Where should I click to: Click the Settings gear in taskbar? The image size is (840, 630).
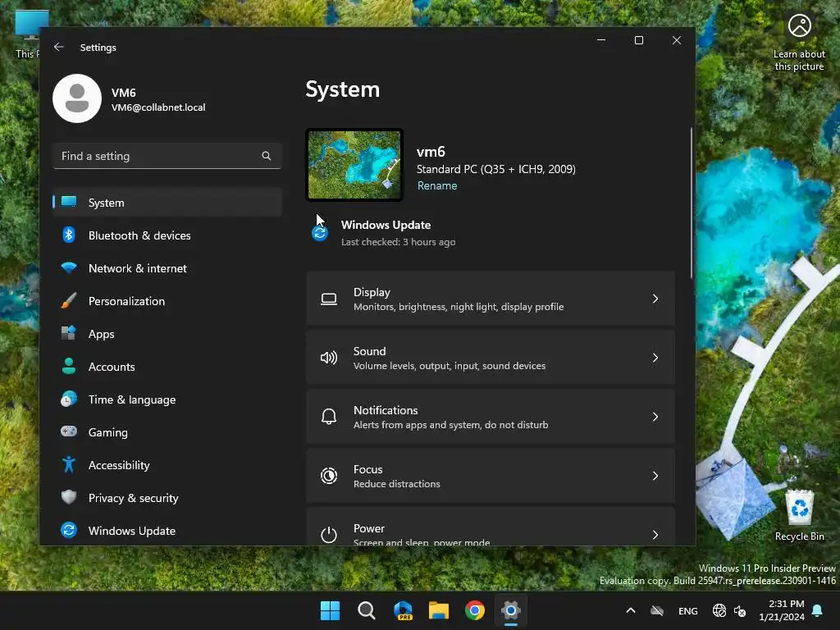pos(510,610)
